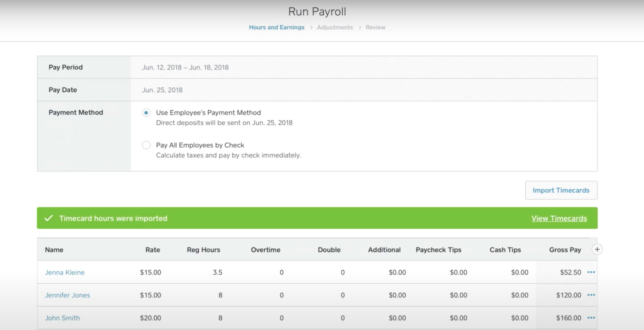Go to Hours and Earnings step
644x330 pixels.
pos(276,27)
